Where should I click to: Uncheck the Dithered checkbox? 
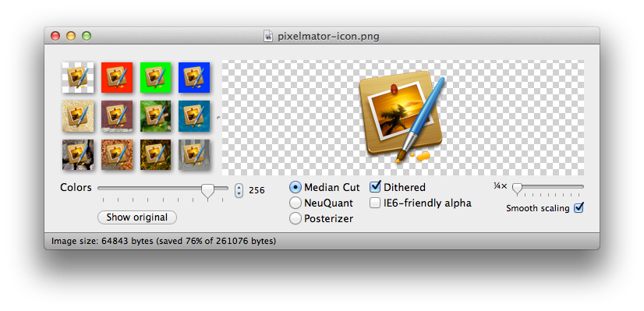point(375,187)
